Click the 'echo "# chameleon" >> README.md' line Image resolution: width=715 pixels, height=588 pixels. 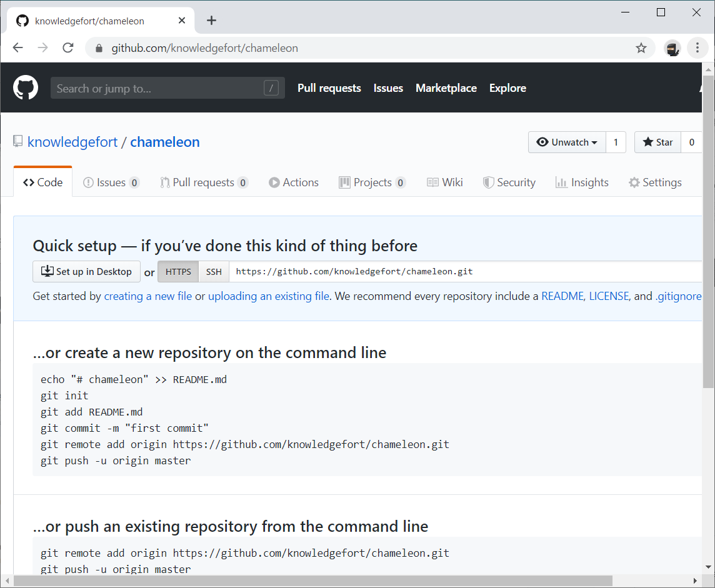[x=134, y=380]
